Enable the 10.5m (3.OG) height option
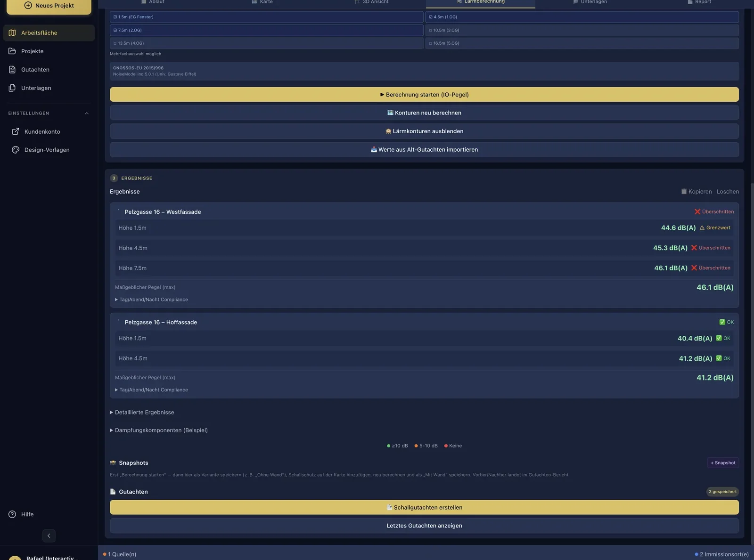Image resolution: width=754 pixels, height=560 pixels. tap(582, 30)
